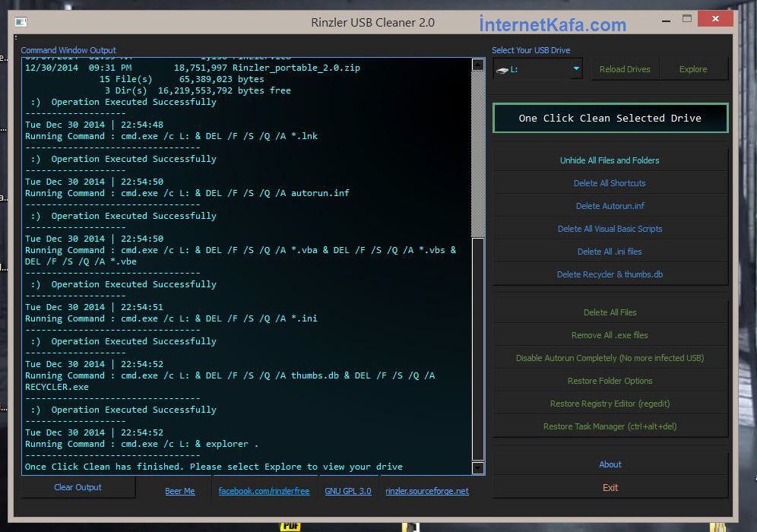The height and width of the screenshot is (532, 757).
Task: Click the '*.ini' delete command line
Action: [x=171, y=318]
